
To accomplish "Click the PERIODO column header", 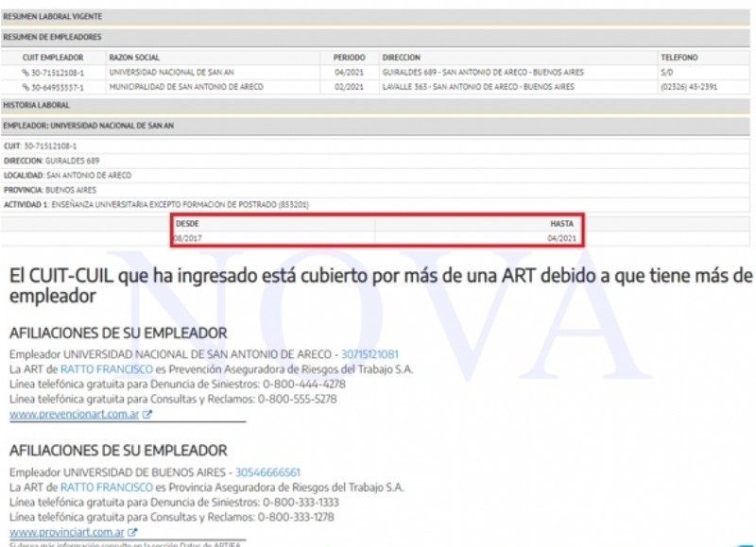I will (349, 58).
